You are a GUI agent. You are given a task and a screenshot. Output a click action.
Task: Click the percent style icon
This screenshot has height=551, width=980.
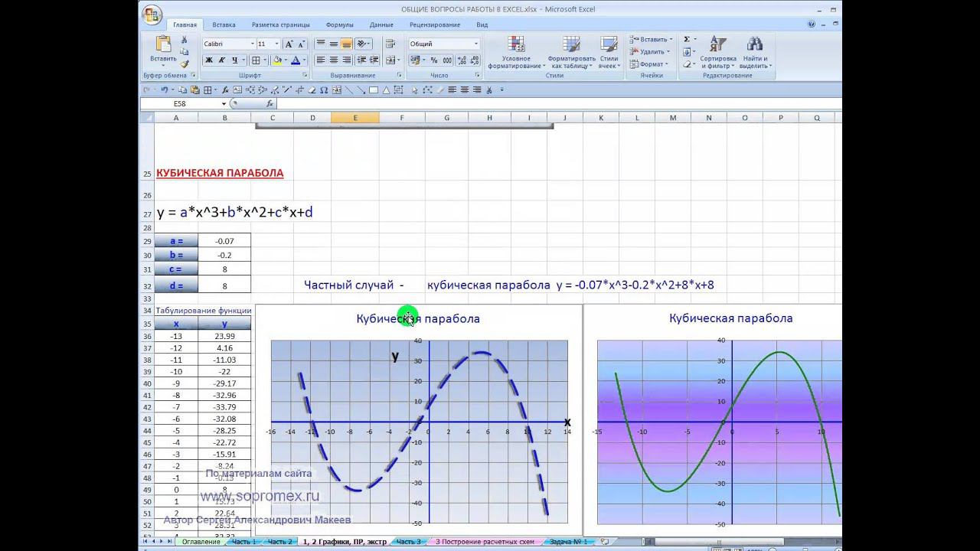tap(434, 60)
